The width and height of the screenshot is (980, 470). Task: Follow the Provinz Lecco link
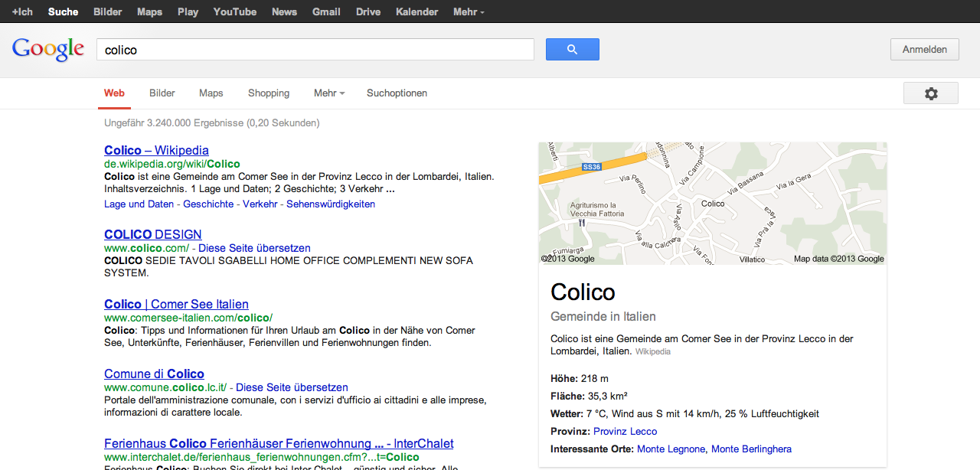625,432
